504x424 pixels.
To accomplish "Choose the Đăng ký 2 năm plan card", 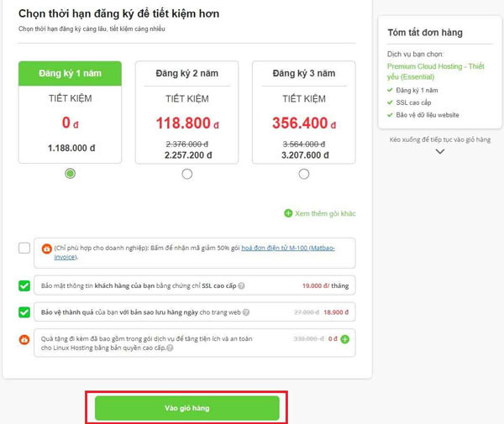I will point(187,113).
